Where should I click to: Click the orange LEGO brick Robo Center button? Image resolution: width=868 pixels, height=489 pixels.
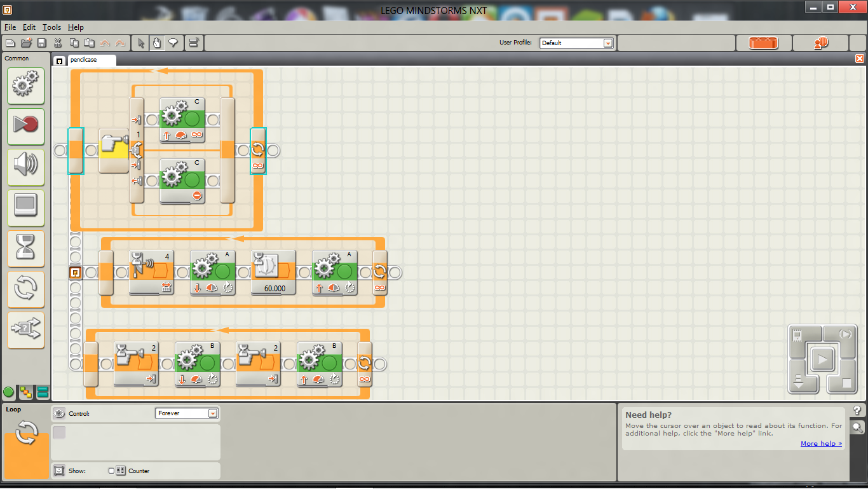764,43
